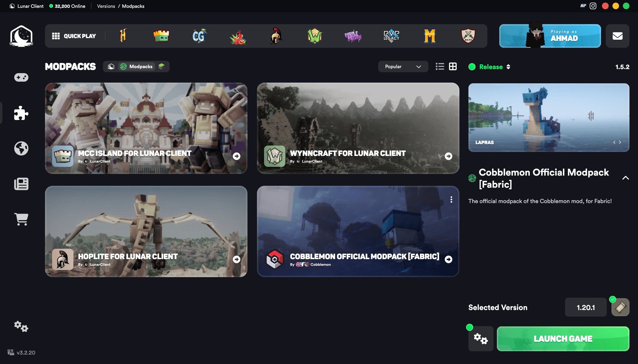
Task: Open Lunar Client settings via the gears icon
Action: [x=21, y=327]
